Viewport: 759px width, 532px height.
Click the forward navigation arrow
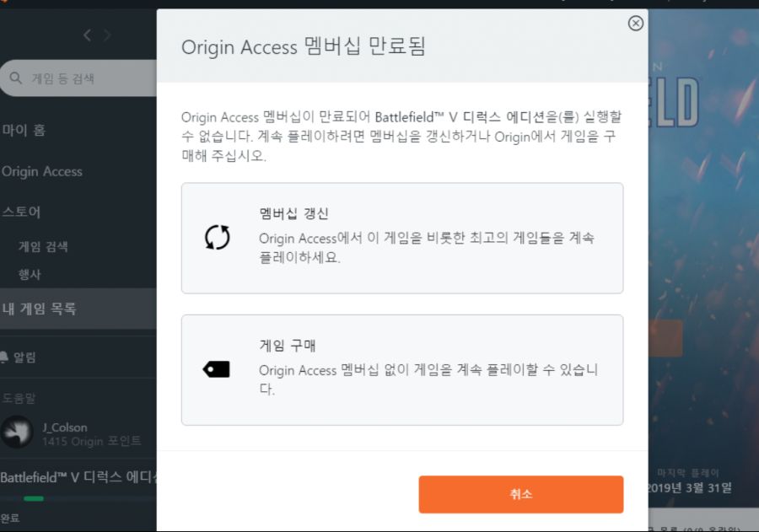[x=107, y=35]
